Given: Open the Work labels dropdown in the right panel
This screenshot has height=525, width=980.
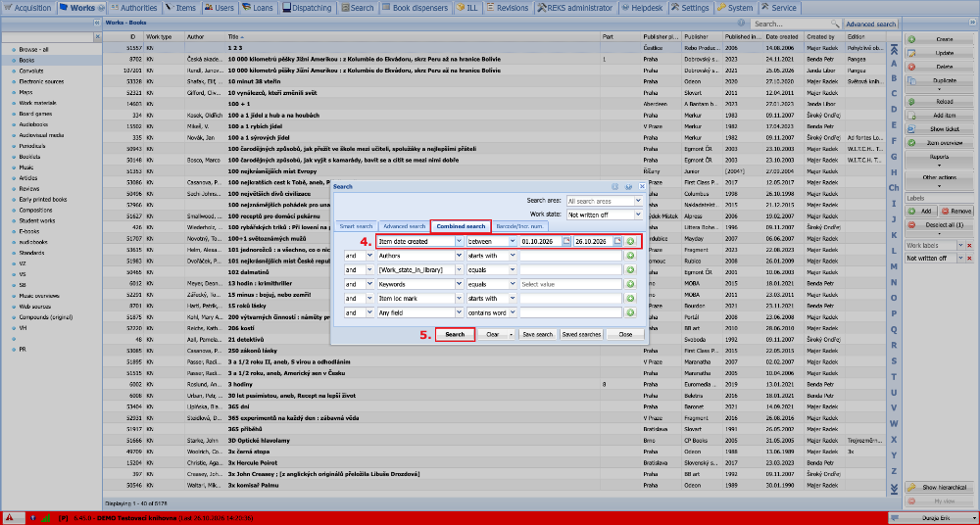Looking at the screenshot, I should click(960, 246).
